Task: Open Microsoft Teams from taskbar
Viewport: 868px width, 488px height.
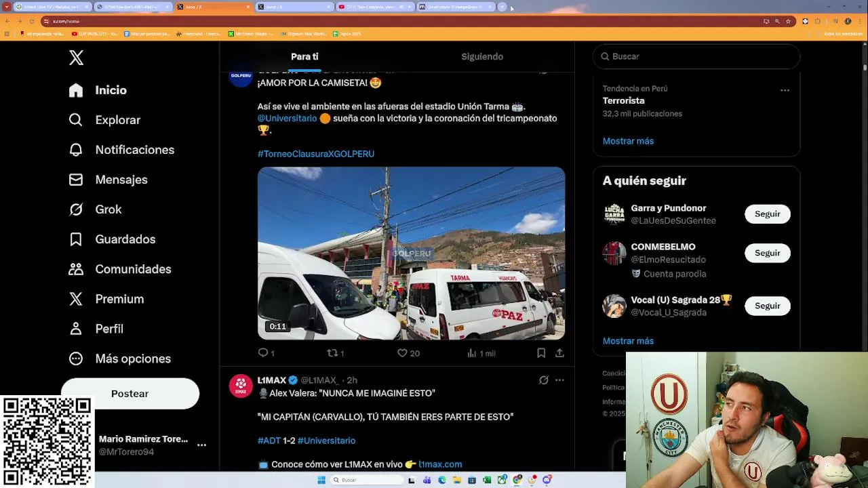Action: tap(427, 480)
